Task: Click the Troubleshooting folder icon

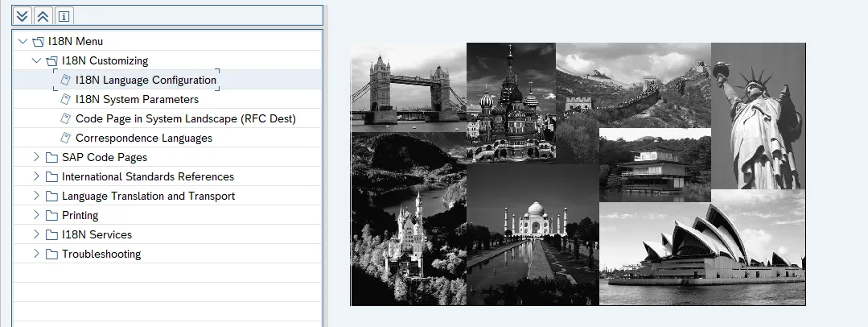Action: click(x=51, y=255)
